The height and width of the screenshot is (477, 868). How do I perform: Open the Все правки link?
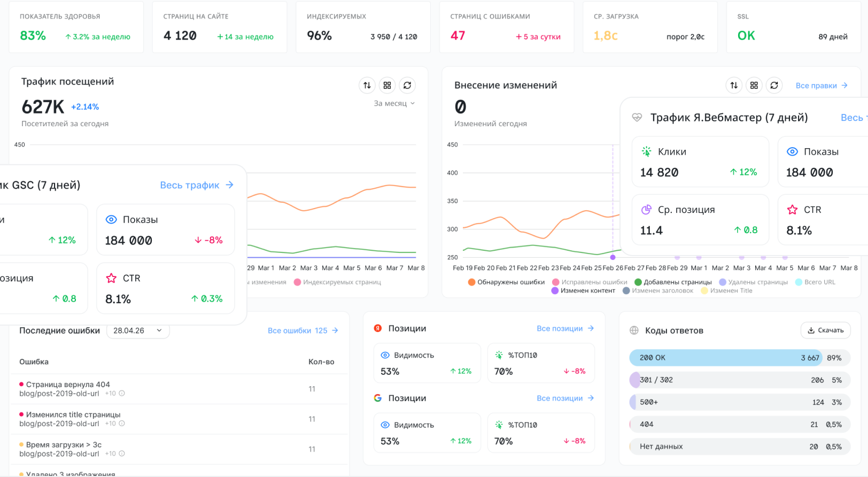pos(821,86)
